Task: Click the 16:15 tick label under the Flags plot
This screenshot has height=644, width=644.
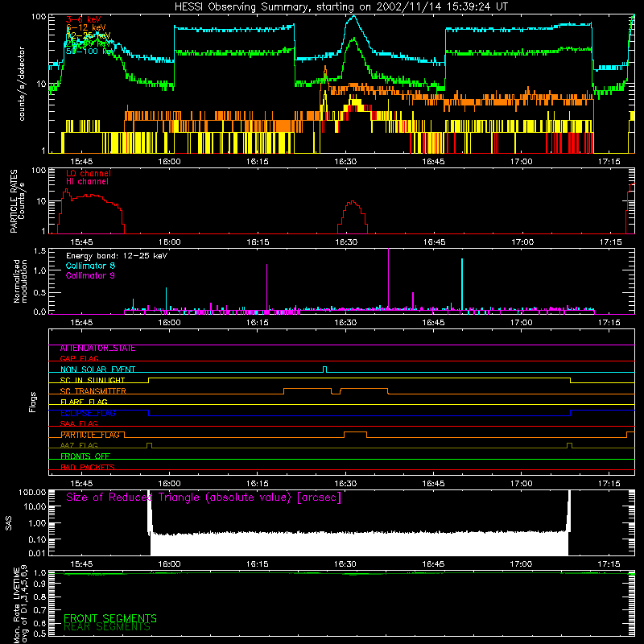Action: (x=257, y=484)
